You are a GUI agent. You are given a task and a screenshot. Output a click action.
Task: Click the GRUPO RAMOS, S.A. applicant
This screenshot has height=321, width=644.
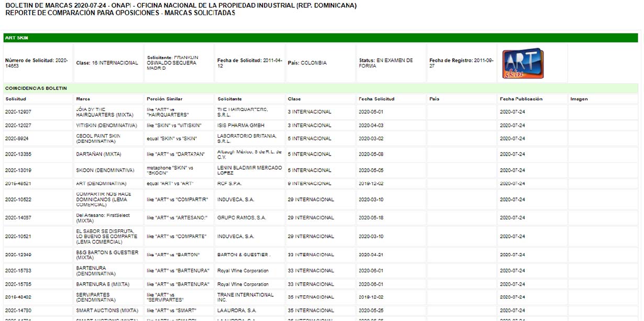[241, 218]
